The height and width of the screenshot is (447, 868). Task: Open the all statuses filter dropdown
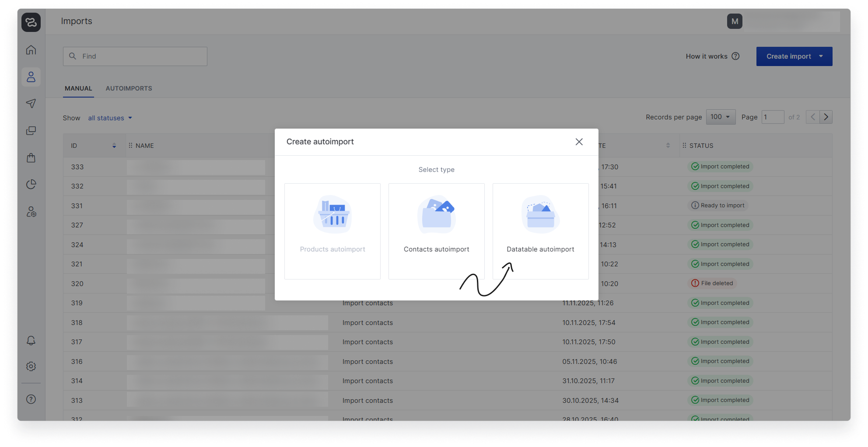click(110, 118)
